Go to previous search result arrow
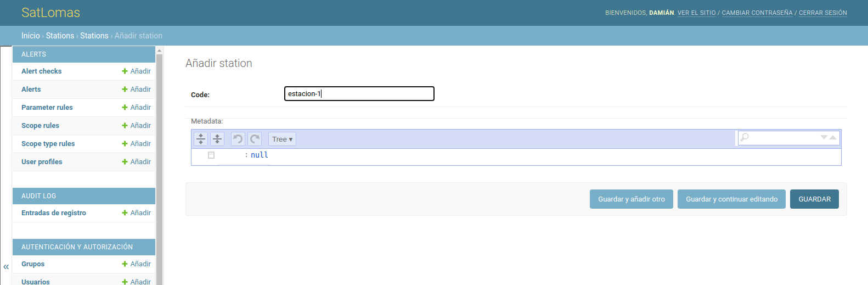Image resolution: width=868 pixels, height=285 pixels. (833, 137)
